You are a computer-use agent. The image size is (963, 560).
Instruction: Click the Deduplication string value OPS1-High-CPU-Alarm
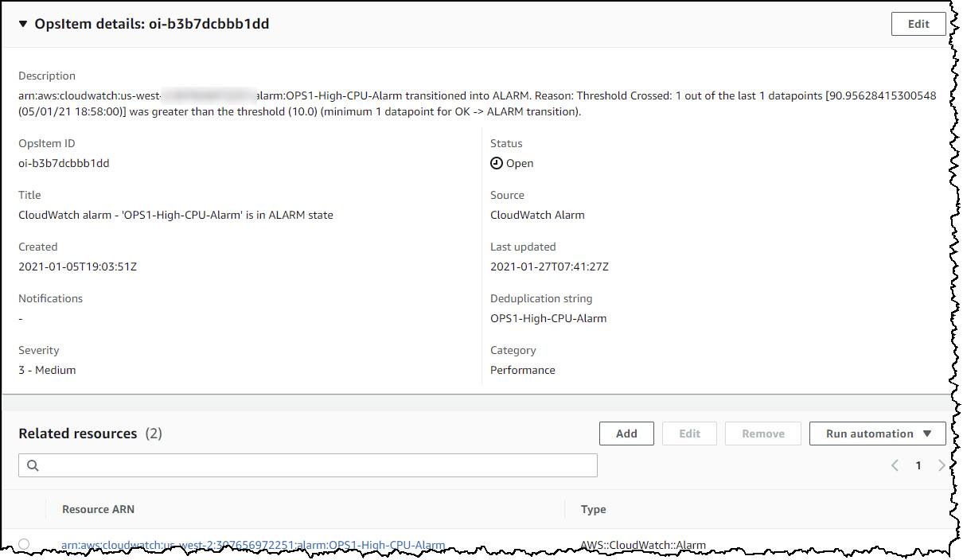[548, 318]
